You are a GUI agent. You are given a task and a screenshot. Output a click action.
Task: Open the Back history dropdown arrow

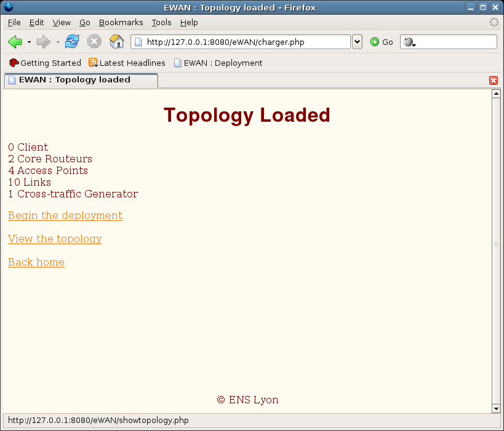click(x=29, y=42)
